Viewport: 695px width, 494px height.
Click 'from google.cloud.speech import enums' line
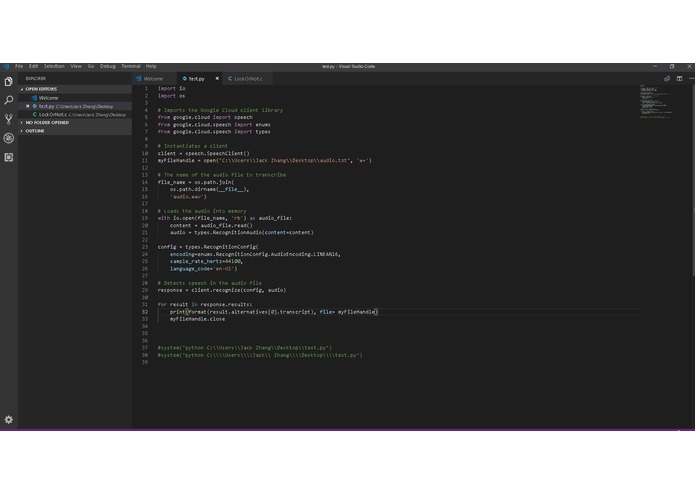pyautogui.click(x=214, y=124)
